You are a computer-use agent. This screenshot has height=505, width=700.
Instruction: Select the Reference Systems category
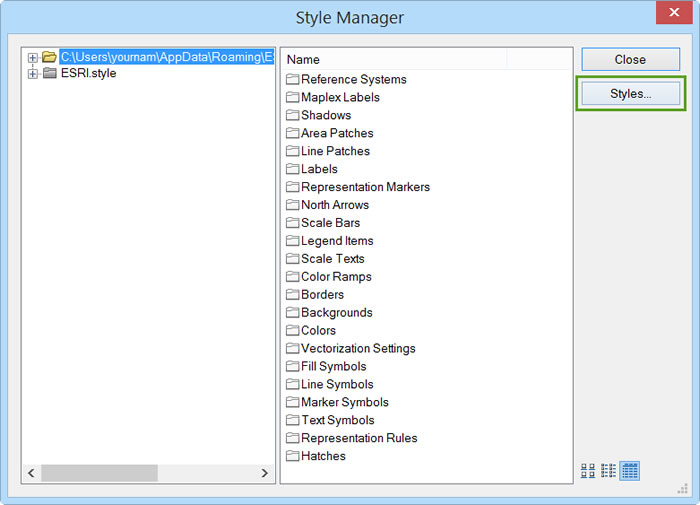(x=353, y=79)
